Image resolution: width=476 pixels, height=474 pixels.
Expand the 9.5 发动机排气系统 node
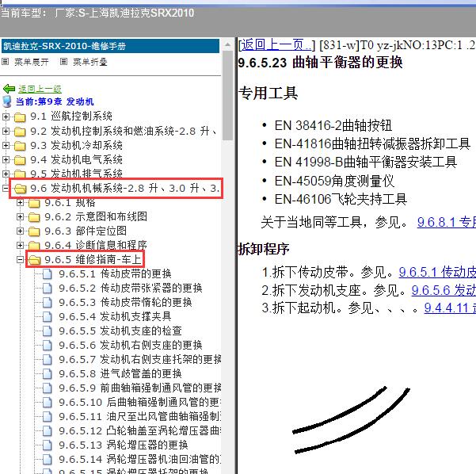click(x=6, y=174)
